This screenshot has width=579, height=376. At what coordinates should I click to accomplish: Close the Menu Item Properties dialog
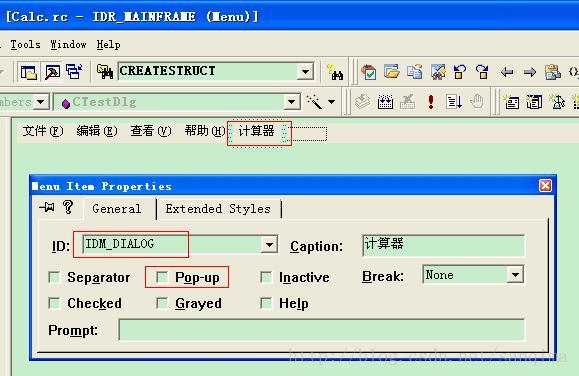545,185
